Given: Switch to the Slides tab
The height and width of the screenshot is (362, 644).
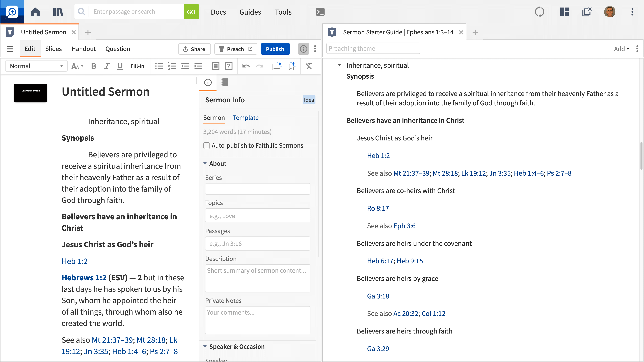Looking at the screenshot, I should tap(53, 49).
